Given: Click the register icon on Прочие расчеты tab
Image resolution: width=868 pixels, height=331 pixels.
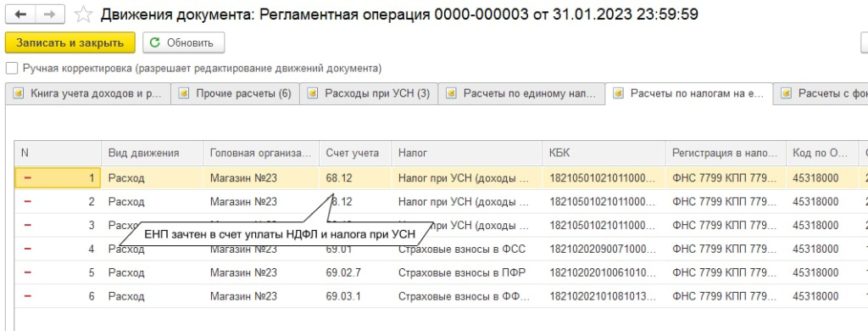Looking at the screenshot, I should coord(184,93).
